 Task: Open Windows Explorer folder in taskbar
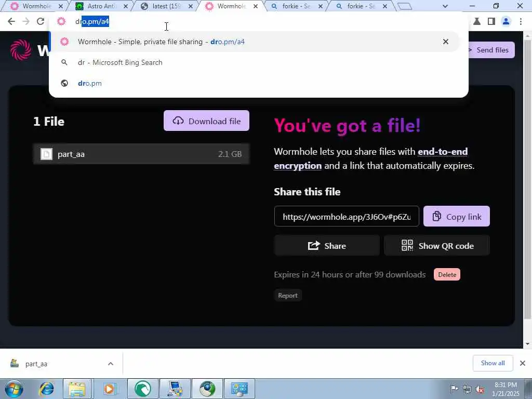pos(77,389)
